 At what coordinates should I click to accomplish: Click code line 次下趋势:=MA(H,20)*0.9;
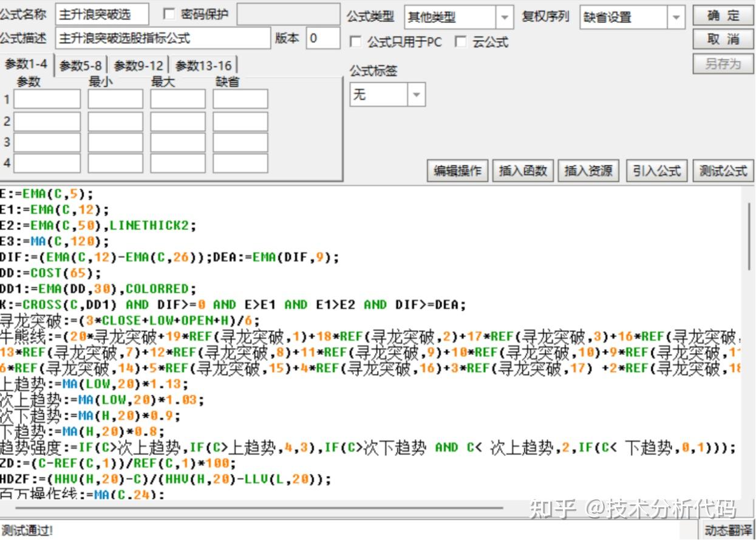pos(90,416)
